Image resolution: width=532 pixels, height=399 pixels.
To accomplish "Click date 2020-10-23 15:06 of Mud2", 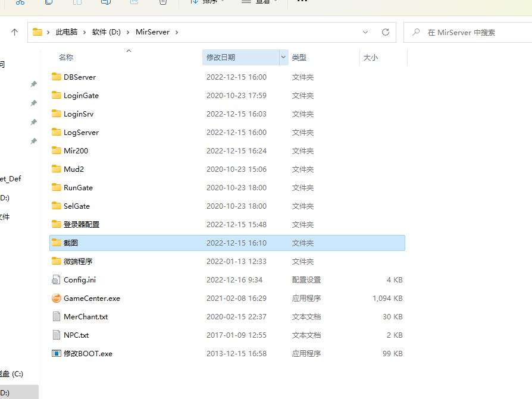I will point(236,169).
